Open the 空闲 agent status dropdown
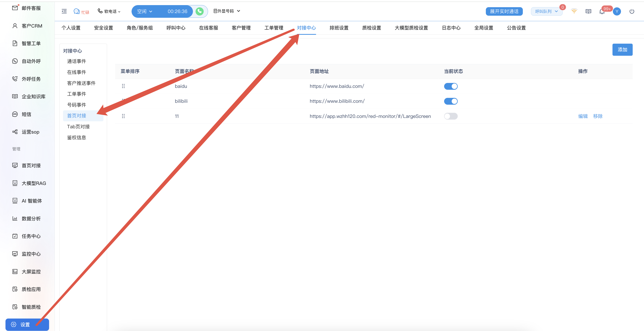The height and width of the screenshot is (331, 644). [145, 11]
